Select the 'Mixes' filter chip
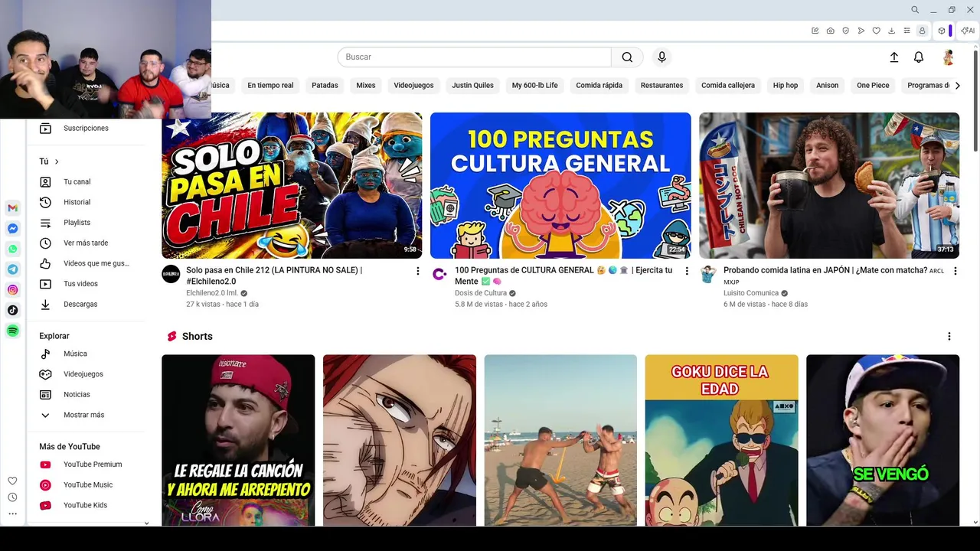The height and width of the screenshot is (551, 980). [x=366, y=85]
